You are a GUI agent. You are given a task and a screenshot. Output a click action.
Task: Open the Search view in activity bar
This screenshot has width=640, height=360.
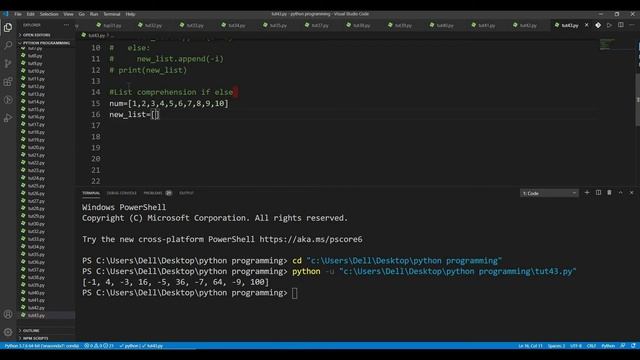click(x=8, y=45)
